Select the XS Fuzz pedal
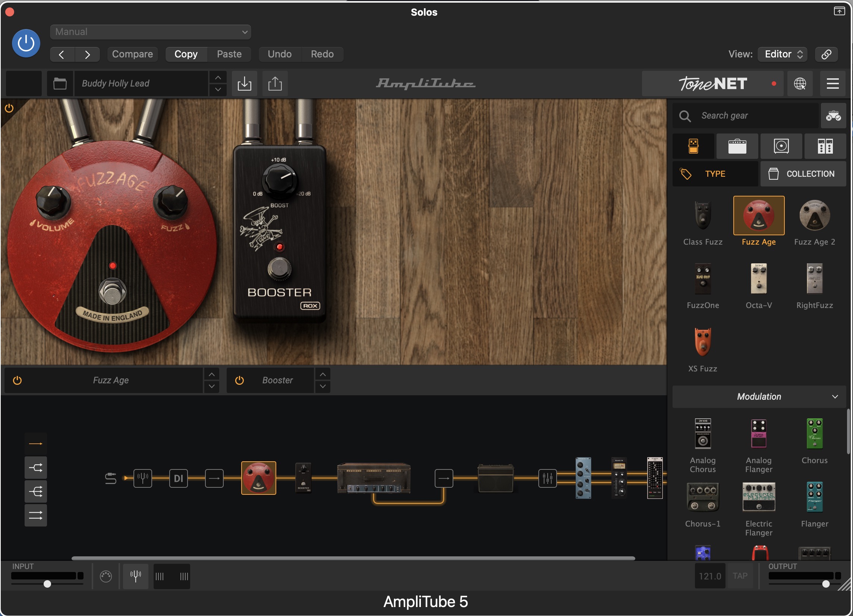Image resolution: width=853 pixels, height=616 pixels. 702,350
